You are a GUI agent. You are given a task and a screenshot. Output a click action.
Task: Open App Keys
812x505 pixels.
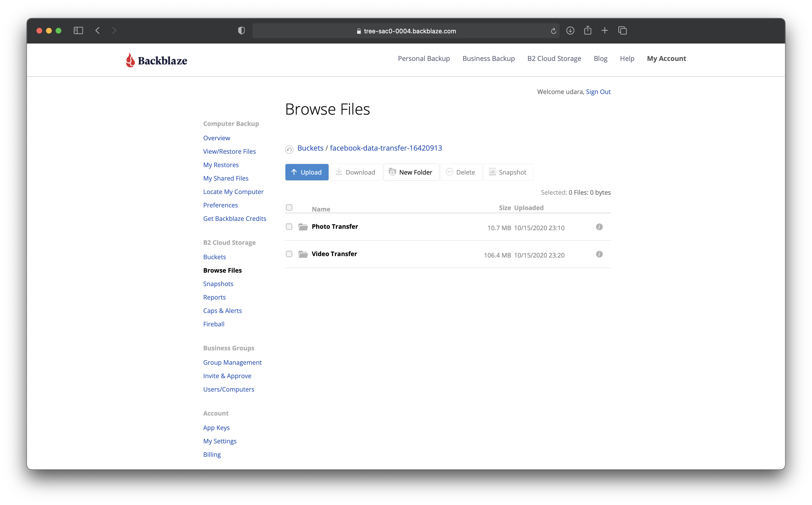point(216,428)
